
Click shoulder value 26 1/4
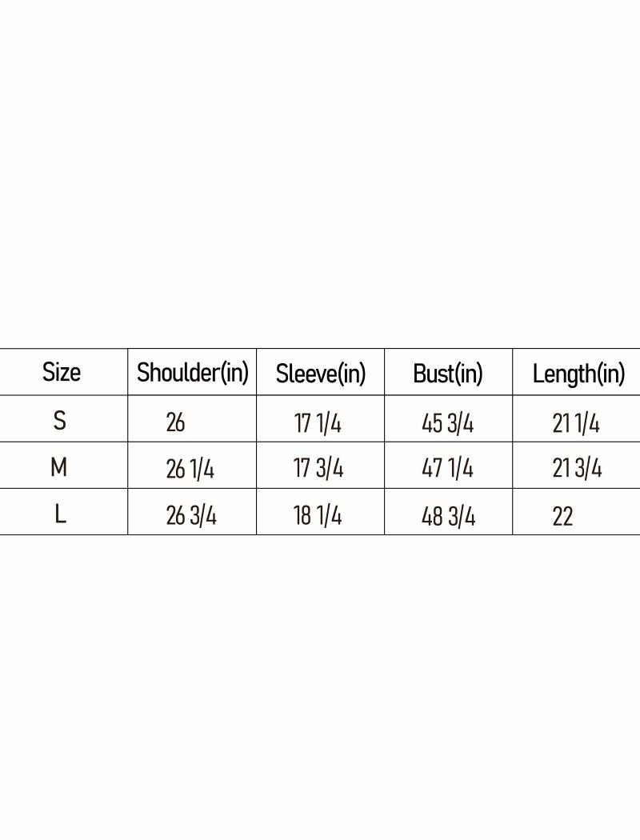190,470
